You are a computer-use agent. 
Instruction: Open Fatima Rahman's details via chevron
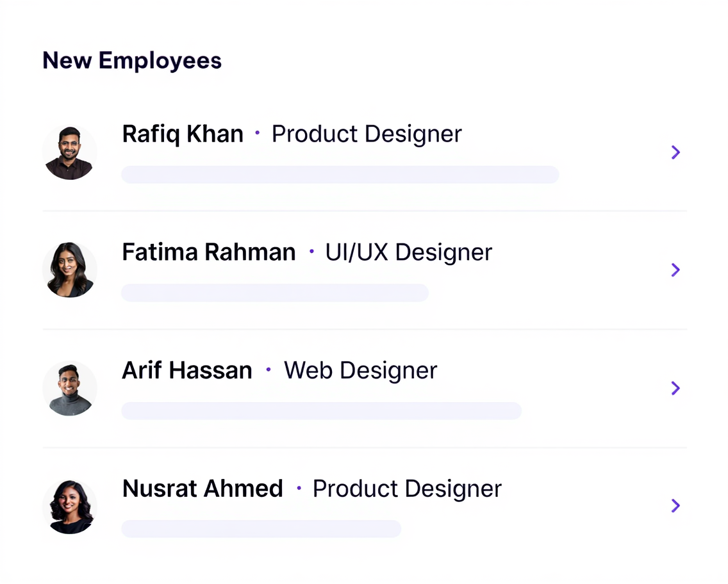(675, 270)
